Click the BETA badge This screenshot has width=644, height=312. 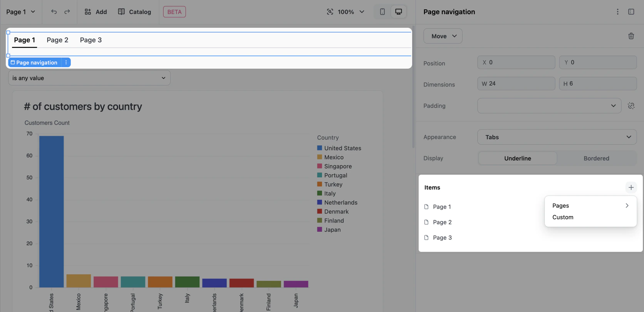(x=174, y=12)
